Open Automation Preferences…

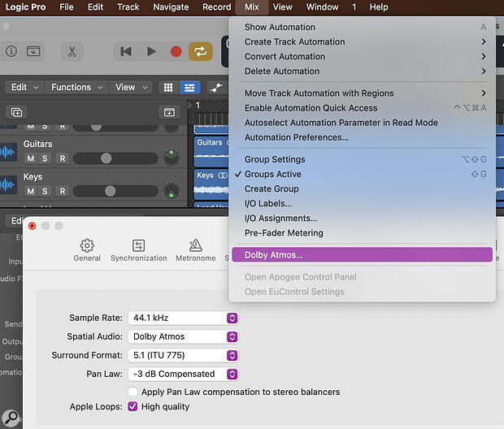click(362, 137)
